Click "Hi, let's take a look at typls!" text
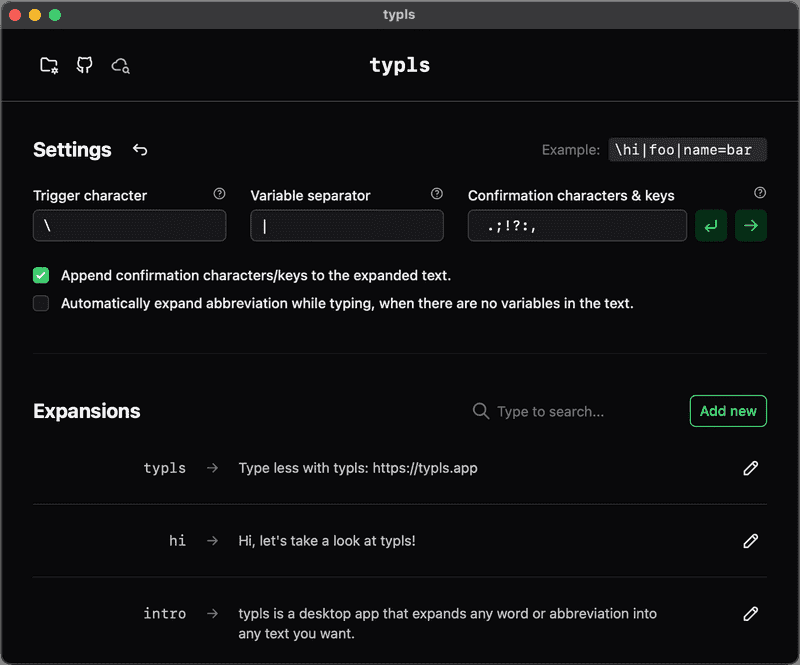The height and width of the screenshot is (665, 800). tap(327, 540)
